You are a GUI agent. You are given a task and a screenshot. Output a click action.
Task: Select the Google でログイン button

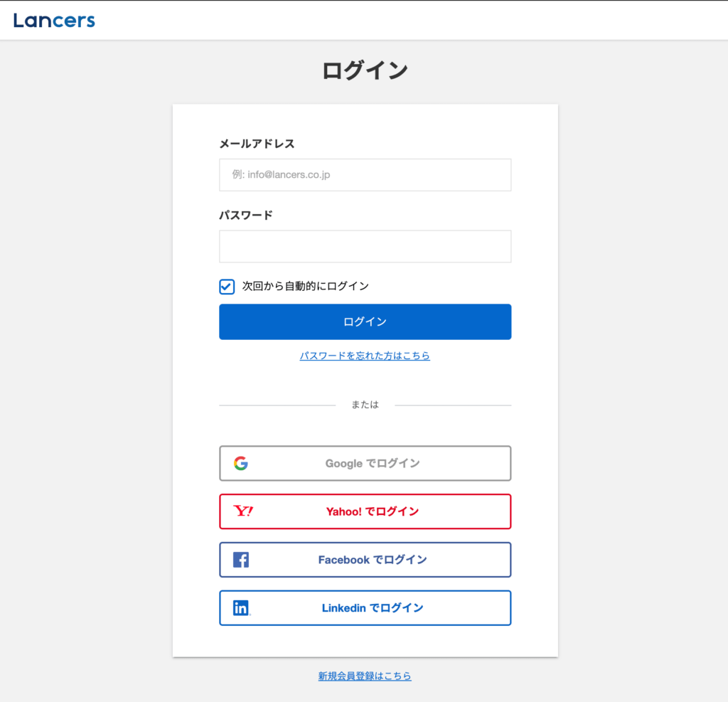coord(365,463)
